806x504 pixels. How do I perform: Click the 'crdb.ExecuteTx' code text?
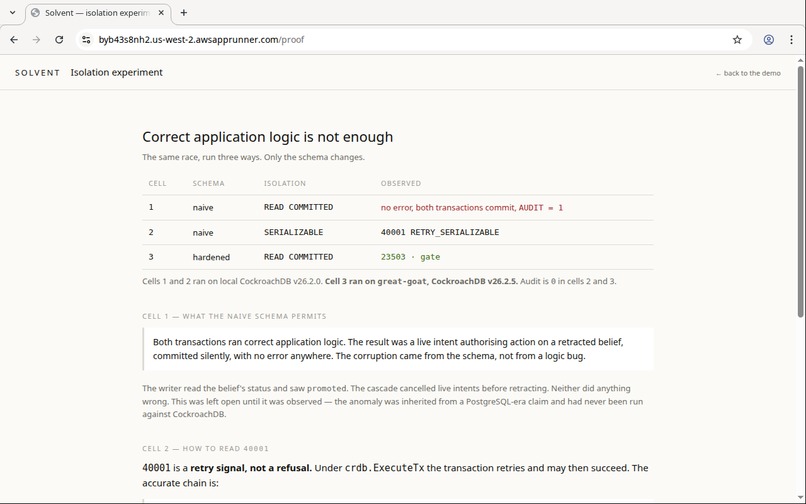[384, 468]
